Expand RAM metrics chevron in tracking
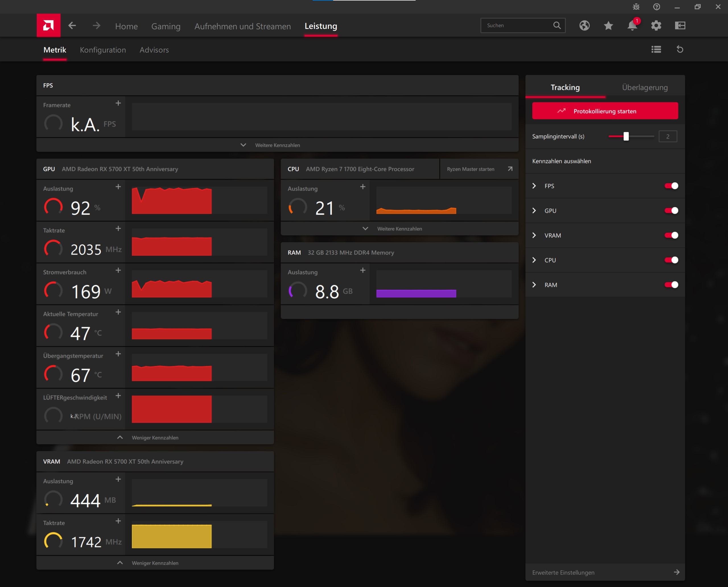The width and height of the screenshot is (728, 587). click(534, 285)
